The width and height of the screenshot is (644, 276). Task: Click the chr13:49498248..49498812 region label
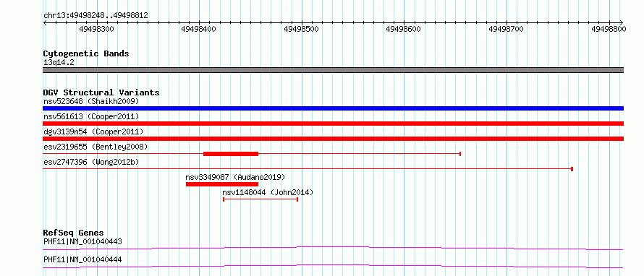click(x=96, y=16)
